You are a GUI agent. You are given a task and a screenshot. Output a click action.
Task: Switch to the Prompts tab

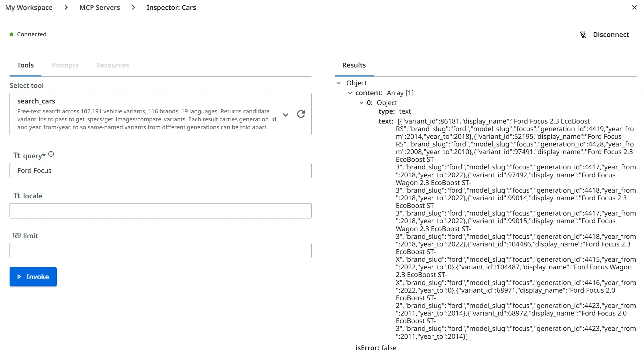pos(65,65)
